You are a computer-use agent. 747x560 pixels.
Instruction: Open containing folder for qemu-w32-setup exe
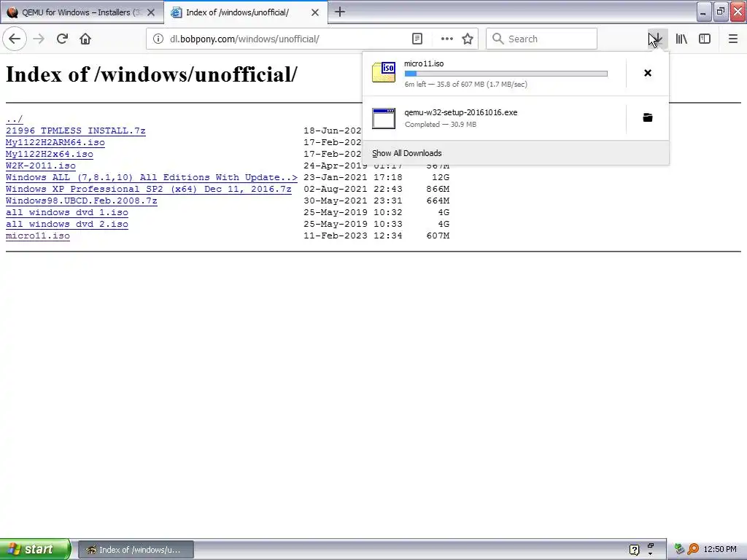point(648,117)
